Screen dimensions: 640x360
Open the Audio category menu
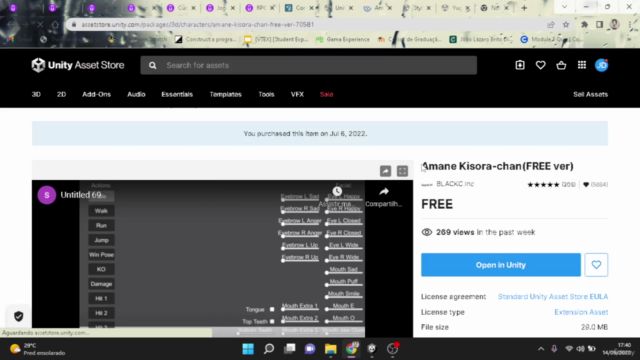point(136,94)
